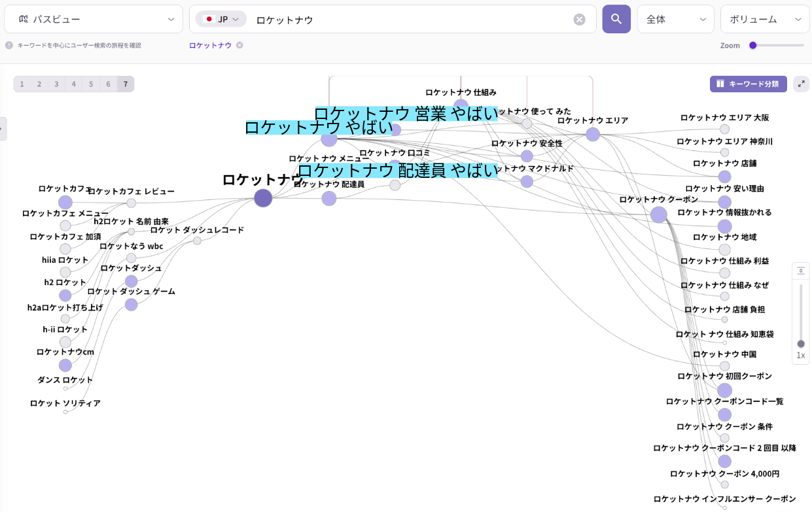Select depth step 4
The image size is (812, 523).
74,84
